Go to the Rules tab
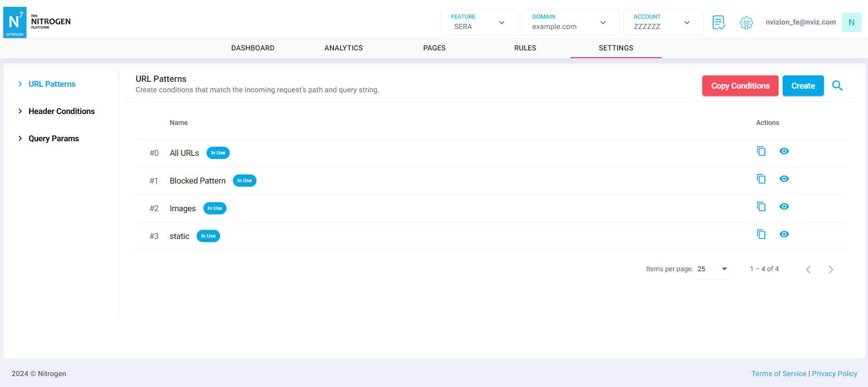Viewport: 868px width, 387px height. [525, 48]
